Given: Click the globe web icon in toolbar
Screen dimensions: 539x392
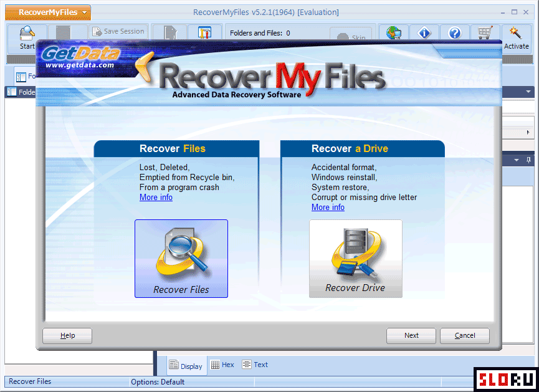Looking at the screenshot, I should click(x=394, y=33).
